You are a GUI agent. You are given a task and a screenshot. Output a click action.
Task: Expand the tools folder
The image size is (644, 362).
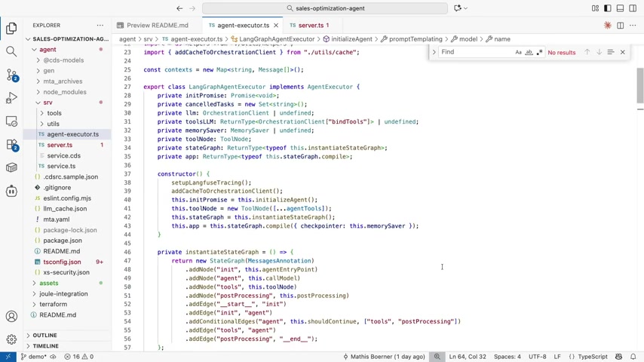[x=67, y=113]
